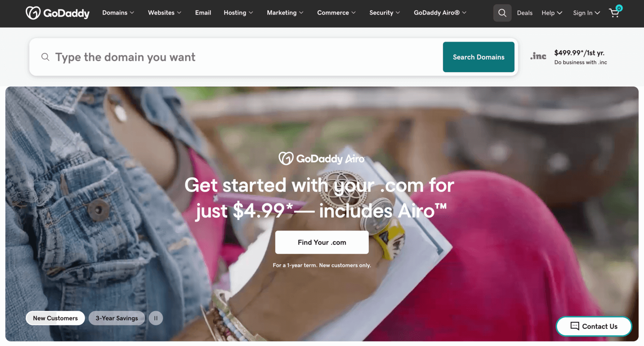Go to the Email menu item
Image resolution: width=644 pixels, height=346 pixels.
[203, 13]
